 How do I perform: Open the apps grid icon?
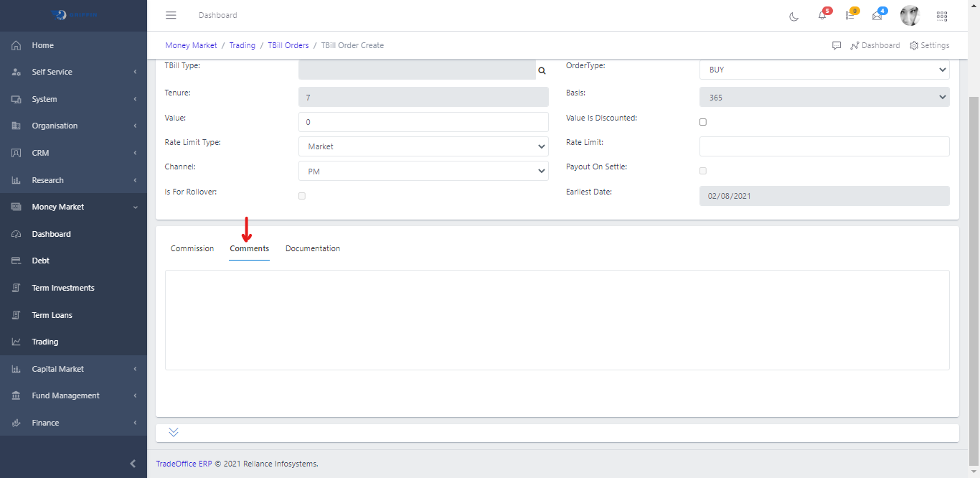point(942,16)
